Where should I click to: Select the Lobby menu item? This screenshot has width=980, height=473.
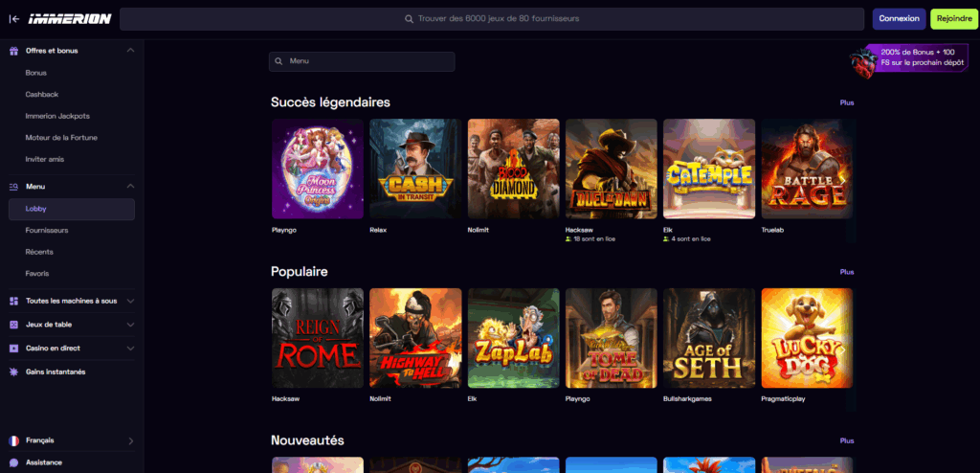(x=72, y=209)
